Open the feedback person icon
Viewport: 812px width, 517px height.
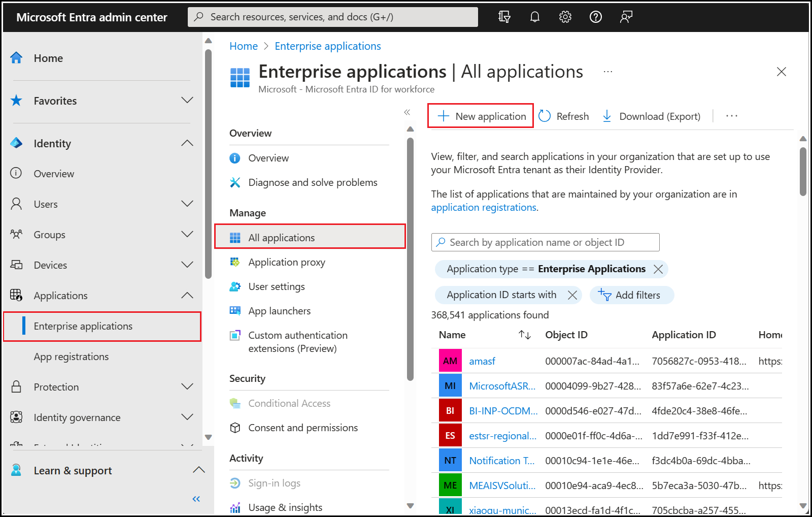tap(626, 17)
